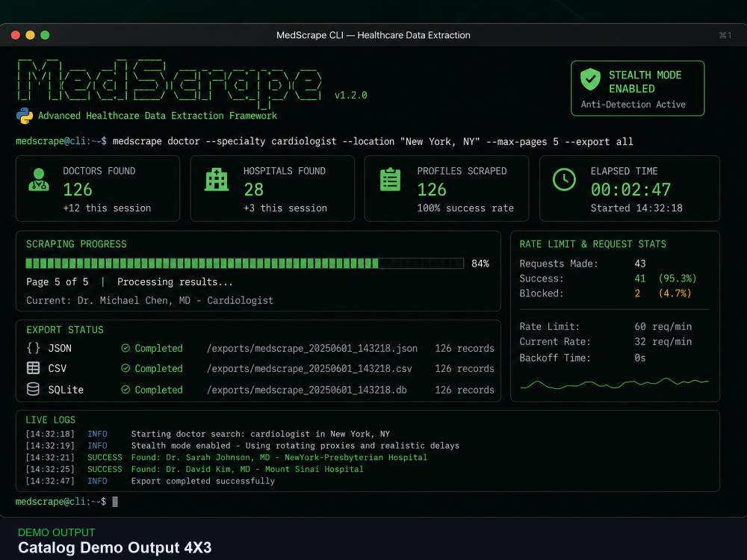Click 'Export completed successfully' log line
Viewport: 747px width, 560px height.
(203, 481)
